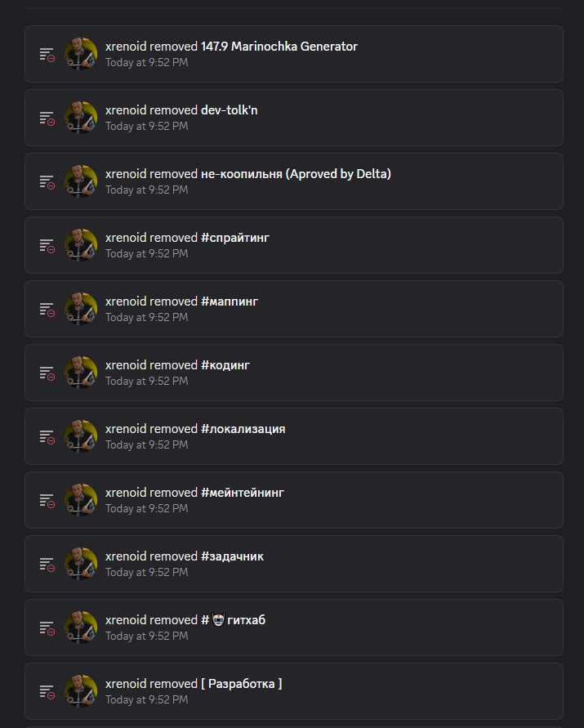
Task: Click the removal icon for #маппинг entry
Action: (x=47, y=309)
